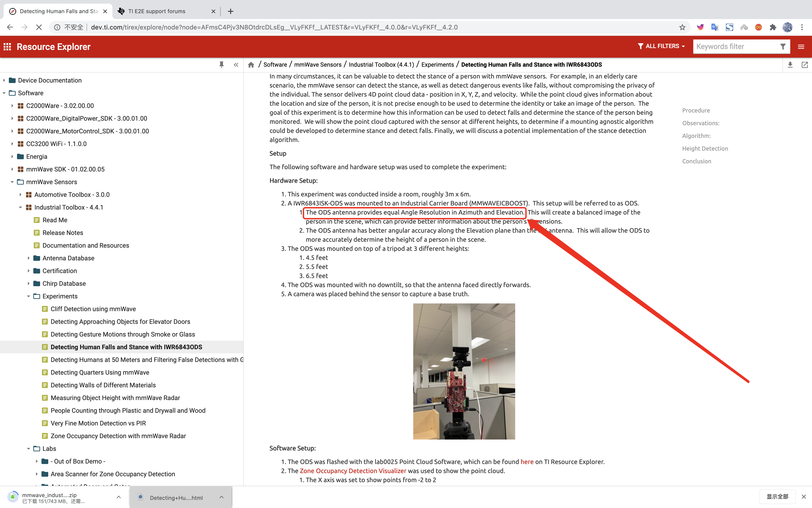The width and height of the screenshot is (812, 508).
Task: Click the Experiments breadcrumb link
Action: pos(437,65)
